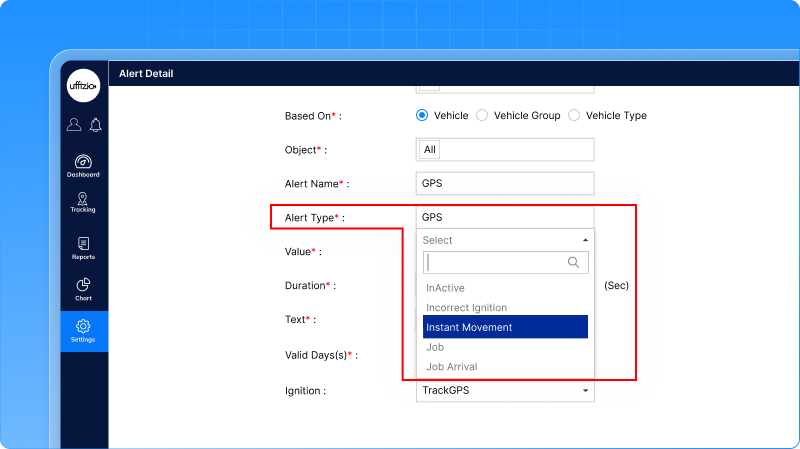
Task: Open the Dashboard gauge icon
Action: (84, 162)
